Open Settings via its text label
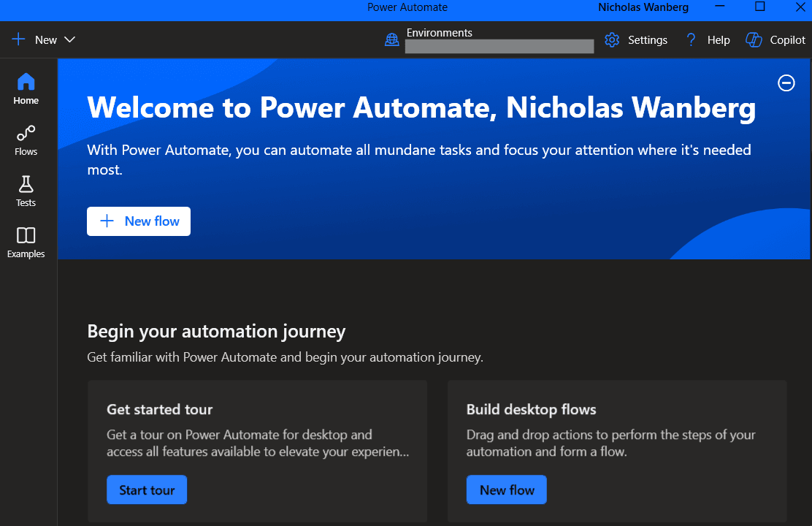This screenshot has height=526, width=812. tap(647, 40)
